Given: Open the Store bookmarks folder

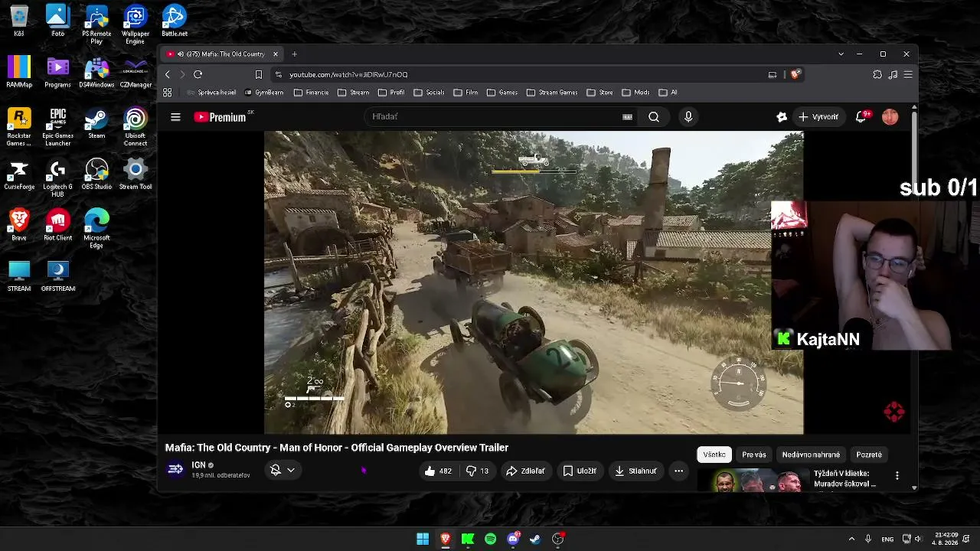Looking at the screenshot, I should pyautogui.click(x=599, y=93).
